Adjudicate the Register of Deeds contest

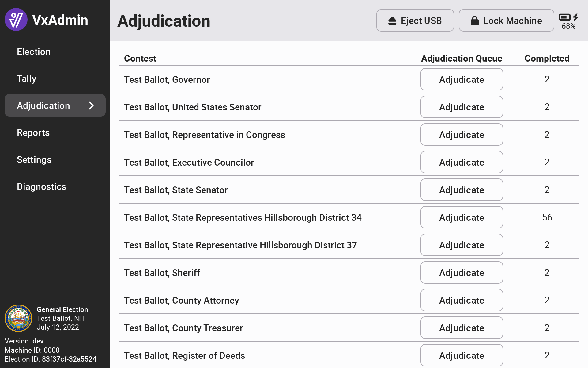(x=462, y=355)
